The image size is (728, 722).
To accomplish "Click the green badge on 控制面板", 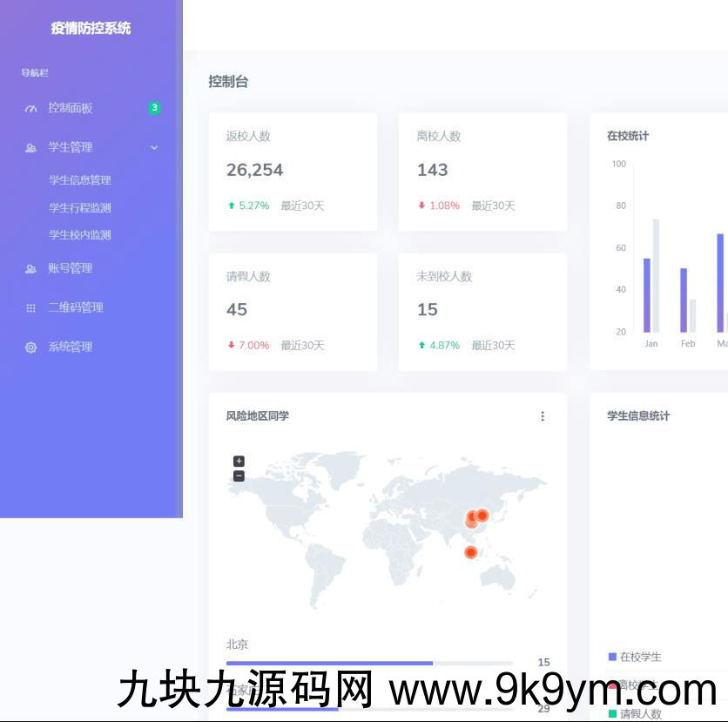I will pyautogui.click(x=154, y=108).
